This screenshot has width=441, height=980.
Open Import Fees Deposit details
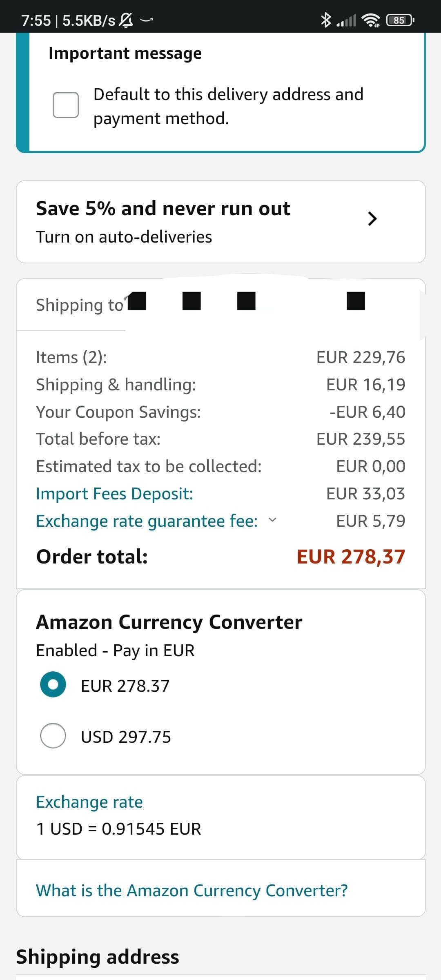click(114, 493)
